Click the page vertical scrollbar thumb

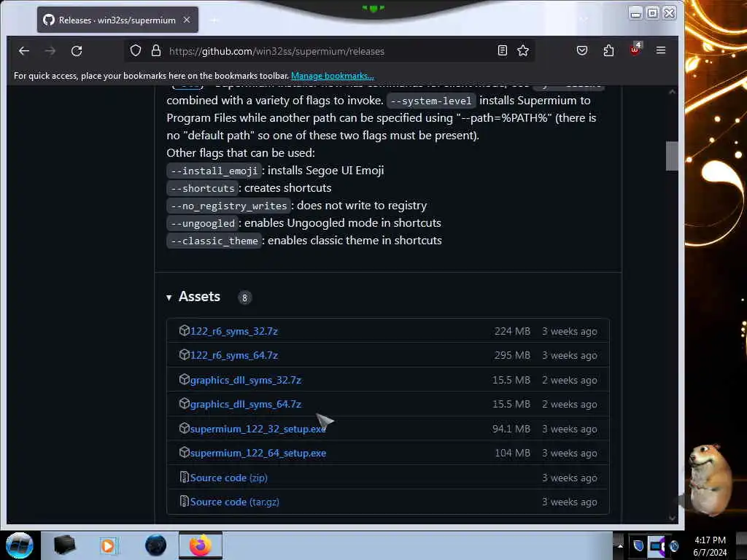click(x=672, y=156)
